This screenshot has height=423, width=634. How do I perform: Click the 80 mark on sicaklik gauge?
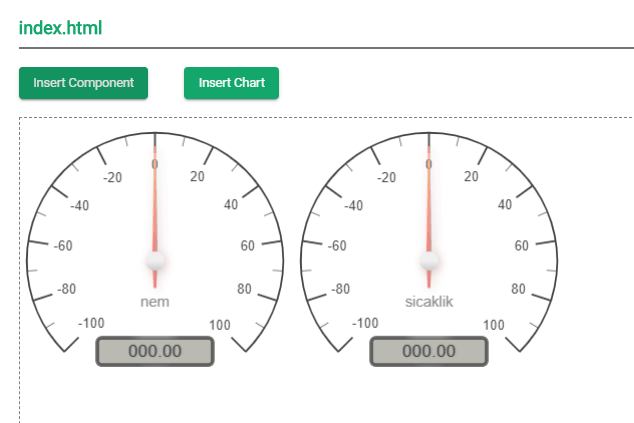[518, 289]
